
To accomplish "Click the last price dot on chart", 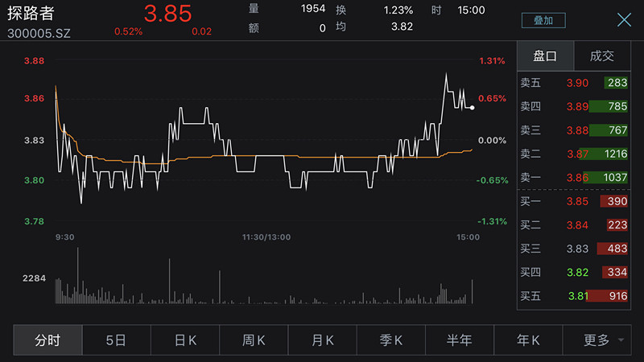I will (x=473, y=108).
